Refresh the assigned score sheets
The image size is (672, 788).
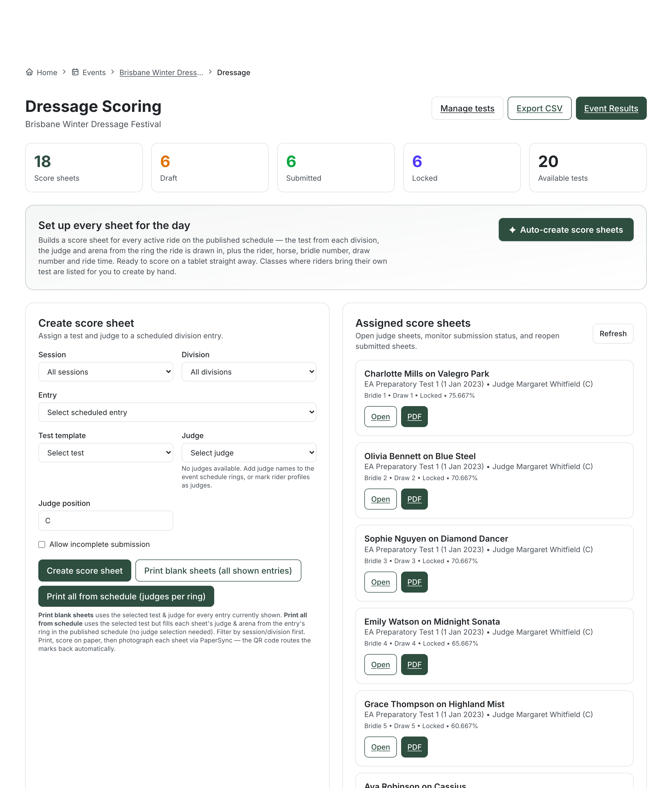point(613,334)
